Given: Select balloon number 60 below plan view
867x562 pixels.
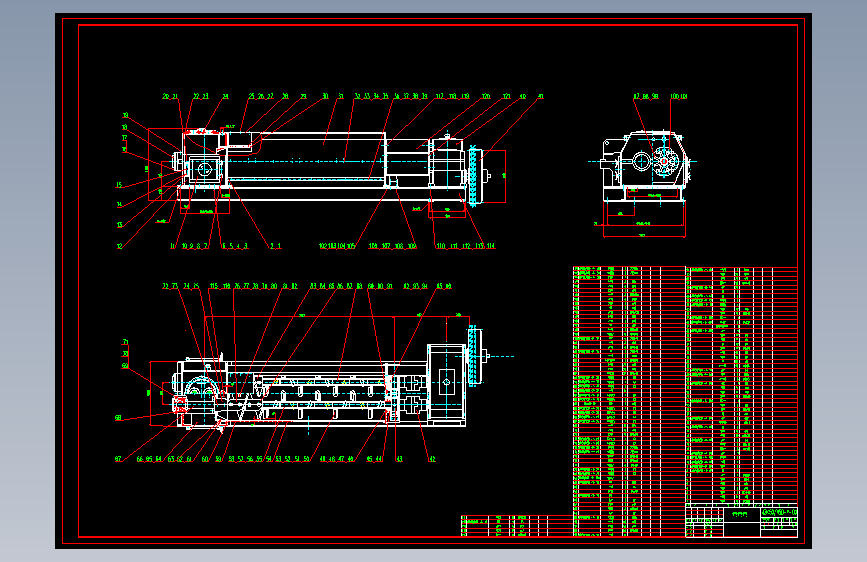Looking at the screenshot, I should [205, 459].
